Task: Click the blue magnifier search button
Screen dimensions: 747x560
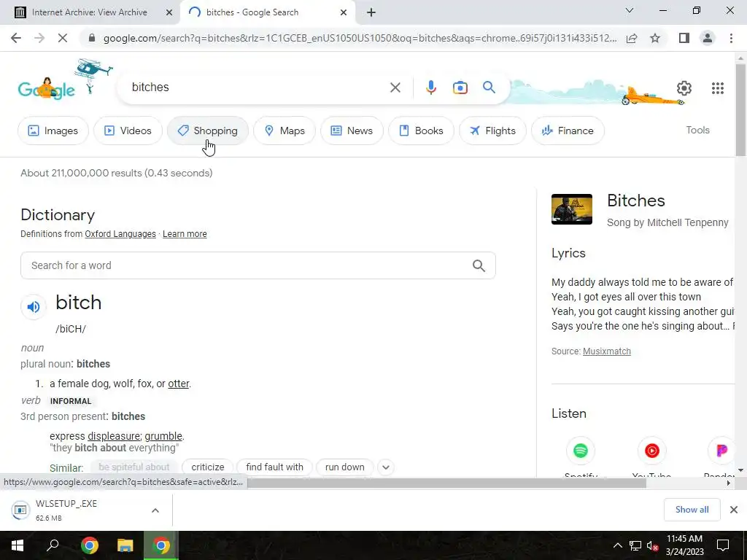Action: coord(489,87)
